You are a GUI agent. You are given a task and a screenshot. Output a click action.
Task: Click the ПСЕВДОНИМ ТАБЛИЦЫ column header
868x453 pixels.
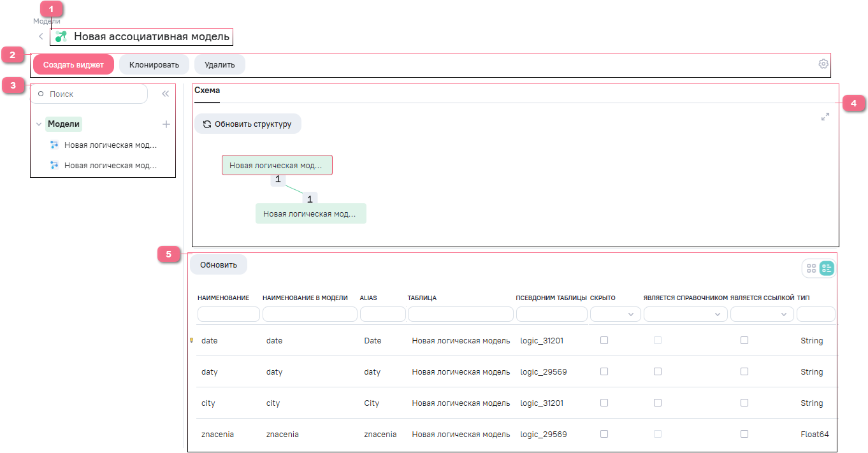click(551, 298)
